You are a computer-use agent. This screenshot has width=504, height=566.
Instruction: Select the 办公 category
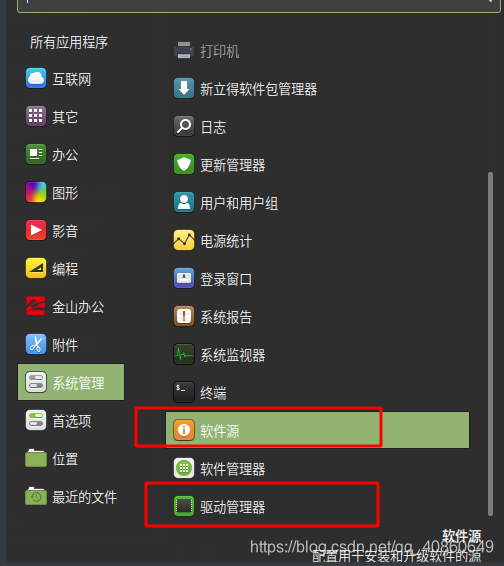71,154
